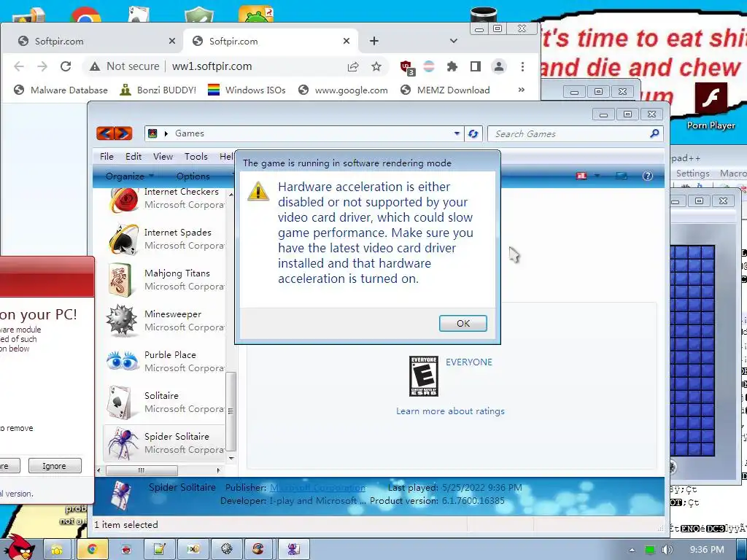Screen dimensions: 747x560
Task: Open the Tools menu in Games window
Action: [x=196, y=156]
